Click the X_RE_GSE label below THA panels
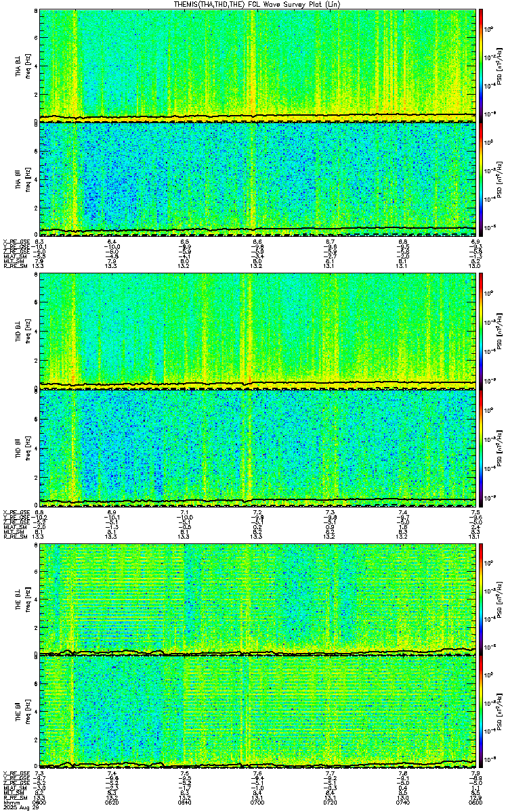508x812 pixels. [x=13, y=241]
